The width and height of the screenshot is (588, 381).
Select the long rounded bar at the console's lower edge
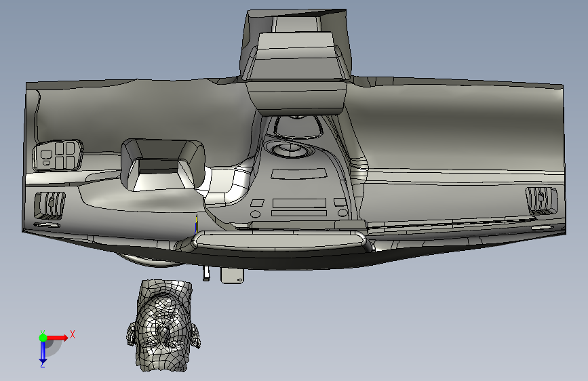279,241
